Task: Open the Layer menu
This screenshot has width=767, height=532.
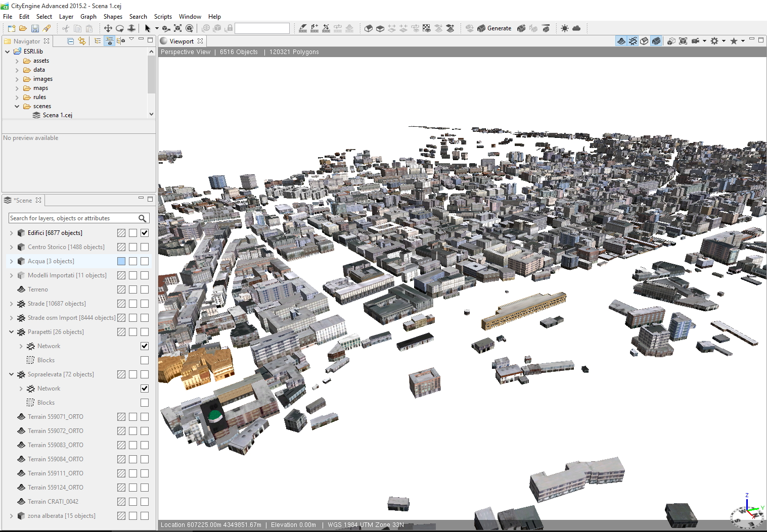Action: [66, 17]
